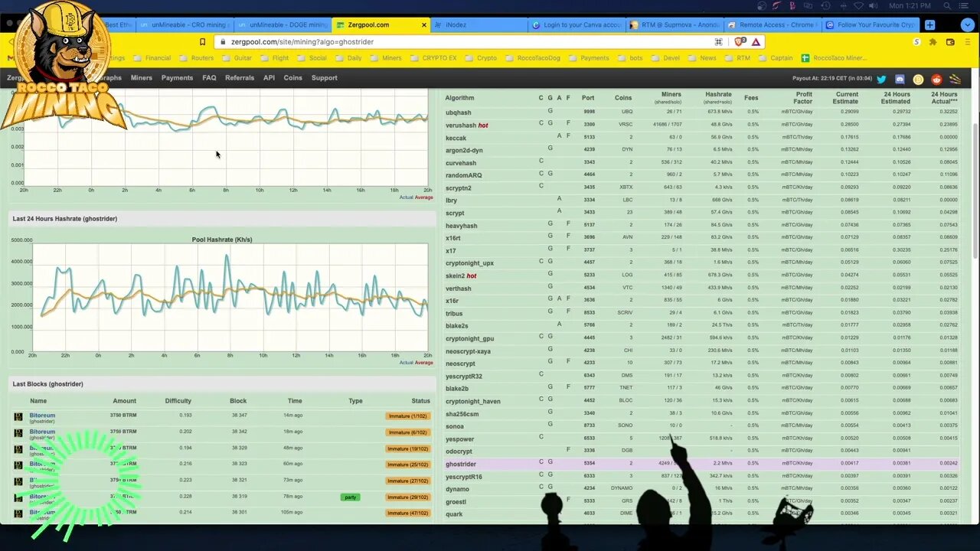Viewport: 980px width, 551px height.
Task: Open the browser hamburger main menu
Action: point(966,42)
